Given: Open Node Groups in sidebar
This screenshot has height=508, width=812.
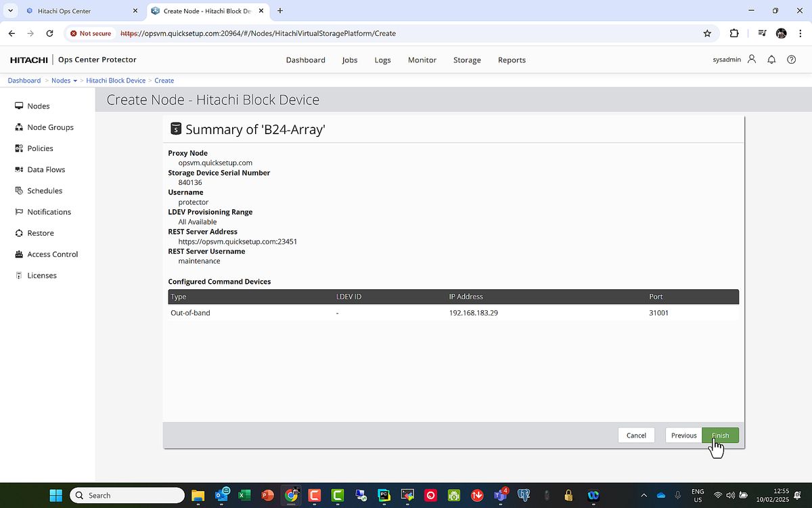Looking at the screenshot, I should tap(44, 127).
